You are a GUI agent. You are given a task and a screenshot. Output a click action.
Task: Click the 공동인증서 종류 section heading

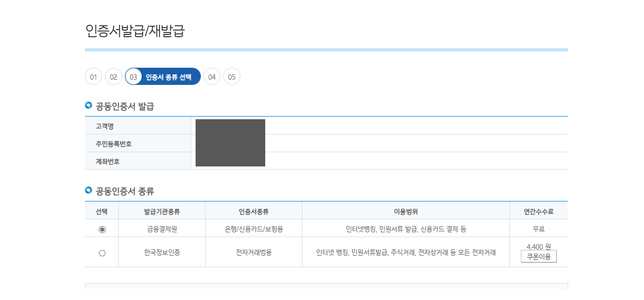point(125,191)
